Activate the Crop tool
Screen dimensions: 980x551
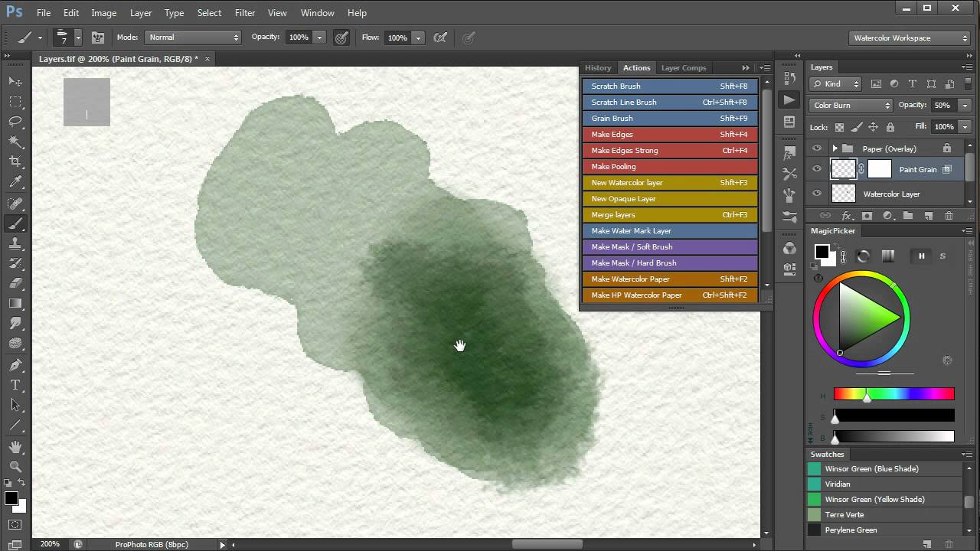15,161
